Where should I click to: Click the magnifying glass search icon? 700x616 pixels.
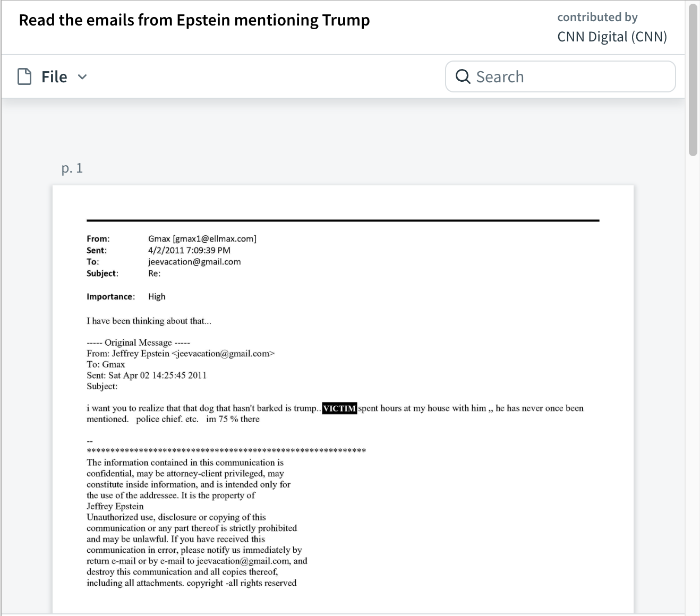tap(463, 76)
